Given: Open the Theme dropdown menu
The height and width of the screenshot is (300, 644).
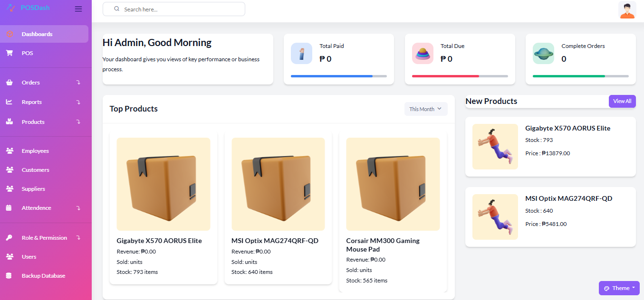Looking at the screenshot, I should click(x=619, y=288).
